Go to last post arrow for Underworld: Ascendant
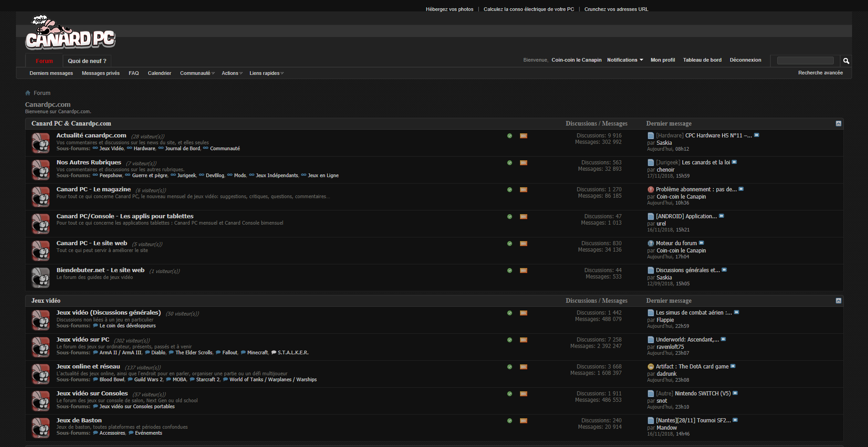Viewport: 868px width, 447px height. (x=723, y=339)
